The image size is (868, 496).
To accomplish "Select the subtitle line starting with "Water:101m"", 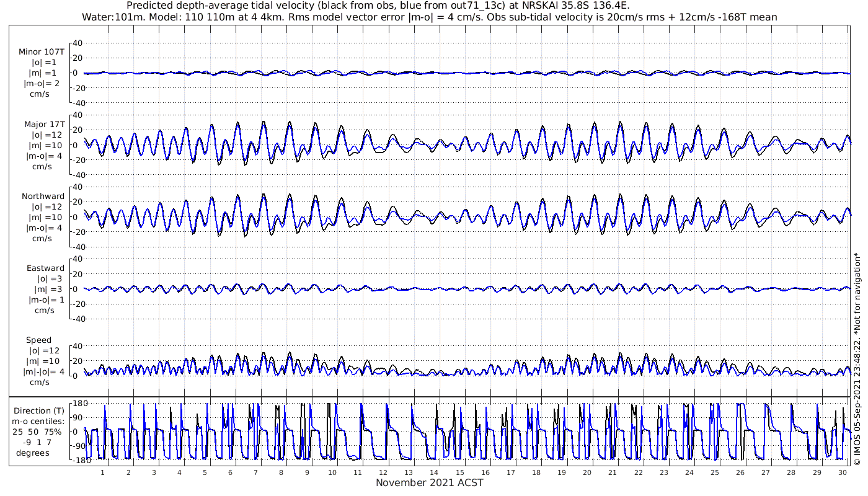I will point(429,17).
